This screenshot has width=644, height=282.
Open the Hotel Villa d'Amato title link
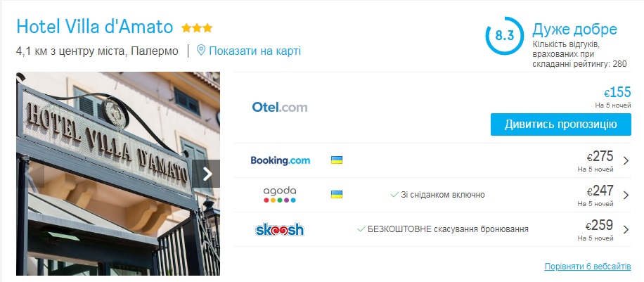(x=95, y=27)
